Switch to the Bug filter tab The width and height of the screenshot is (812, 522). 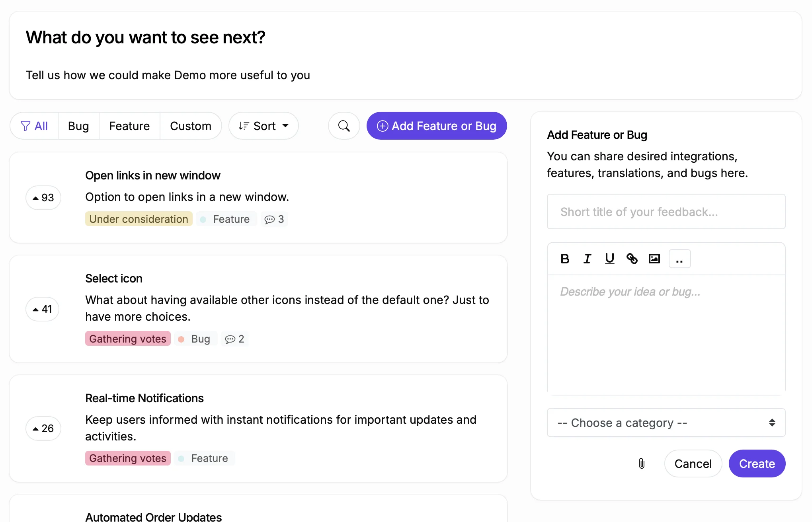[78, 126]
